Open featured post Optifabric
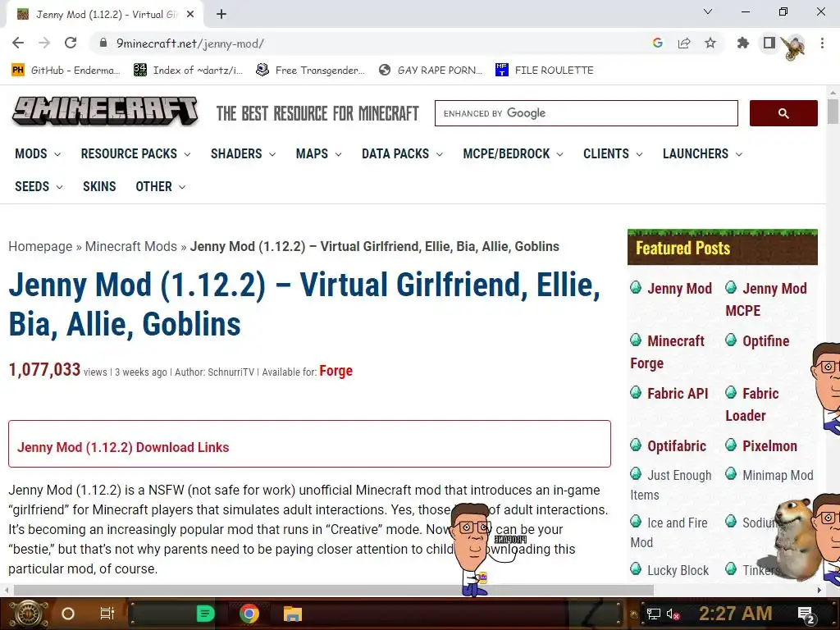Screen dimensions: 840x630 [x=676, y=445]
